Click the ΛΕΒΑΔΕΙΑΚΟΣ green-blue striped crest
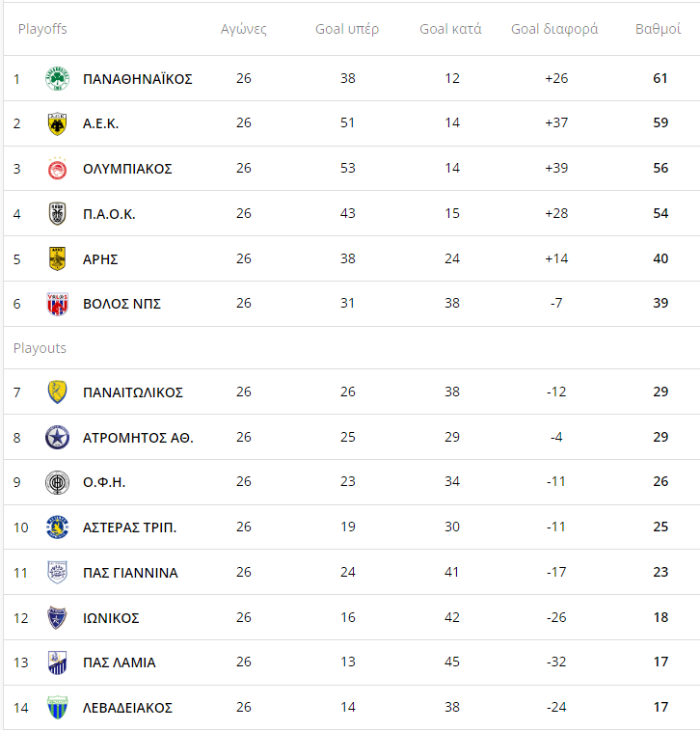Screen dimensions: 700x730 [x=57, y=708]
